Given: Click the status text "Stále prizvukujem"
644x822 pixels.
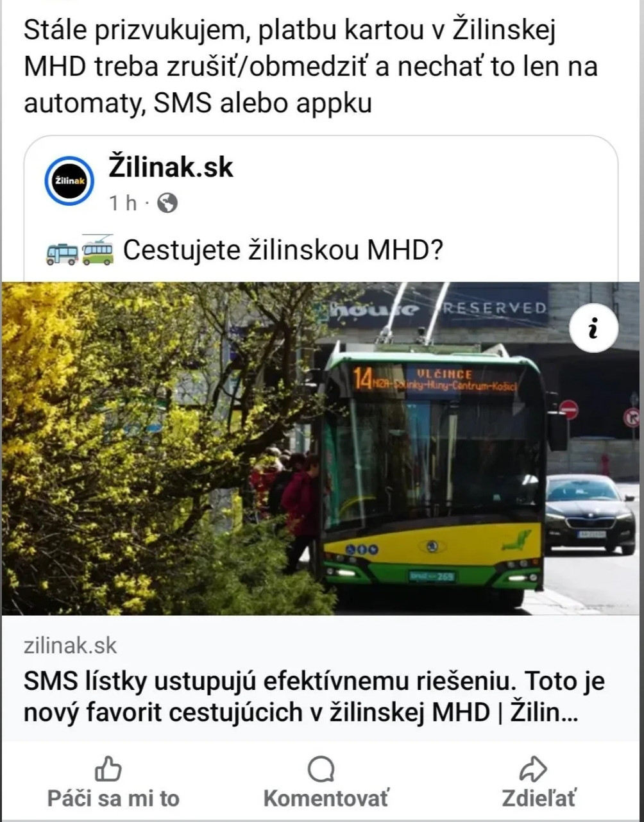Looking at the screenshot, I should tap(135, 31).
